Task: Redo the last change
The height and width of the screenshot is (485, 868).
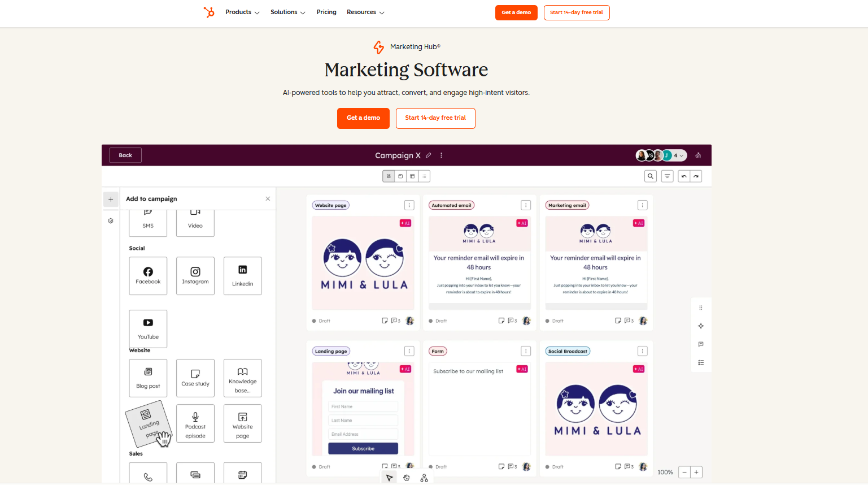Action: click(696, 176)
